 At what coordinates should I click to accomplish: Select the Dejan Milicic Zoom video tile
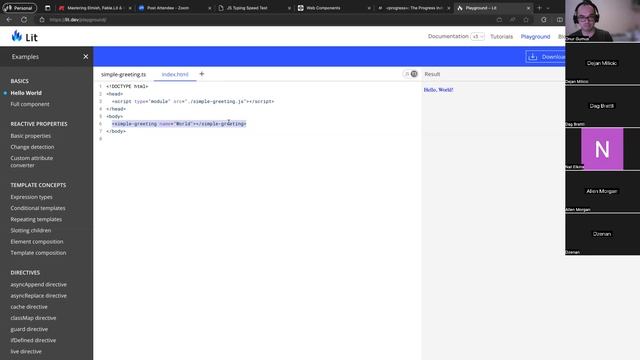pos(602,63)
